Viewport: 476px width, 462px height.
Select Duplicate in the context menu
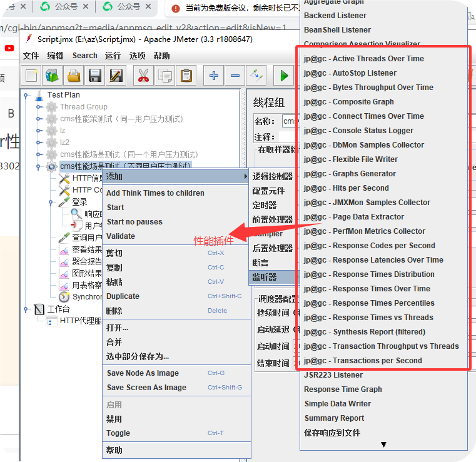click(x=176, y=296)
